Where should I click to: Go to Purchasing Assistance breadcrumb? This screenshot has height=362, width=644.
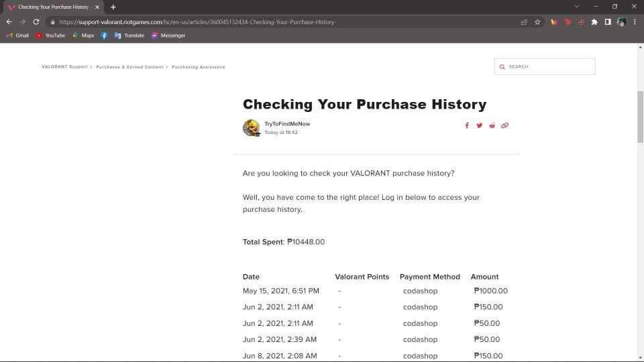coord(199,67)
